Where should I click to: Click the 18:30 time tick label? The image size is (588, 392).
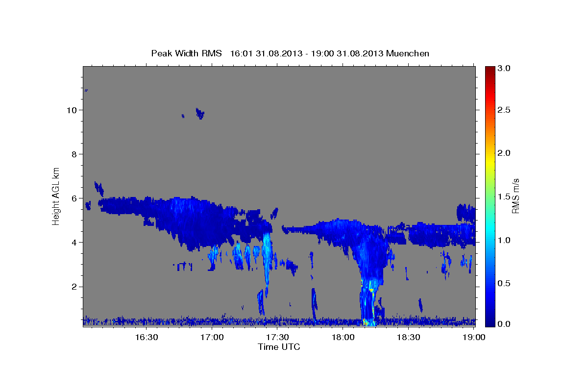click(x=409, y=337)
